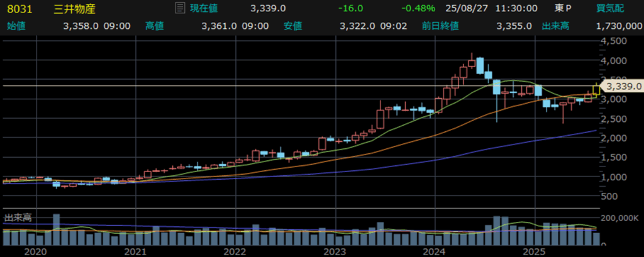Click the 2023 label on time axis

tap(334, 251)
